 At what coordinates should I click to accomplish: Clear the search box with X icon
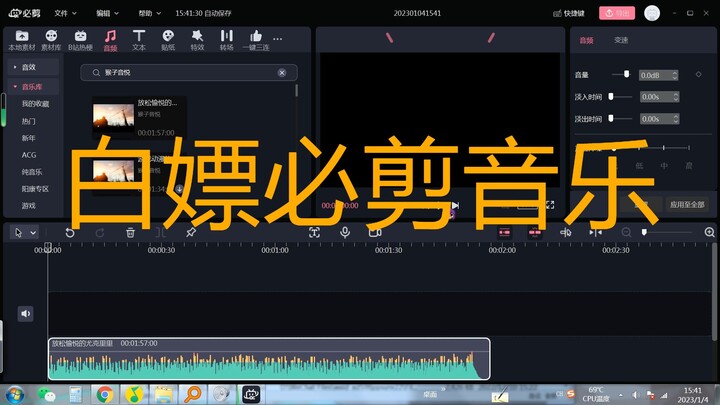(282, 73)
